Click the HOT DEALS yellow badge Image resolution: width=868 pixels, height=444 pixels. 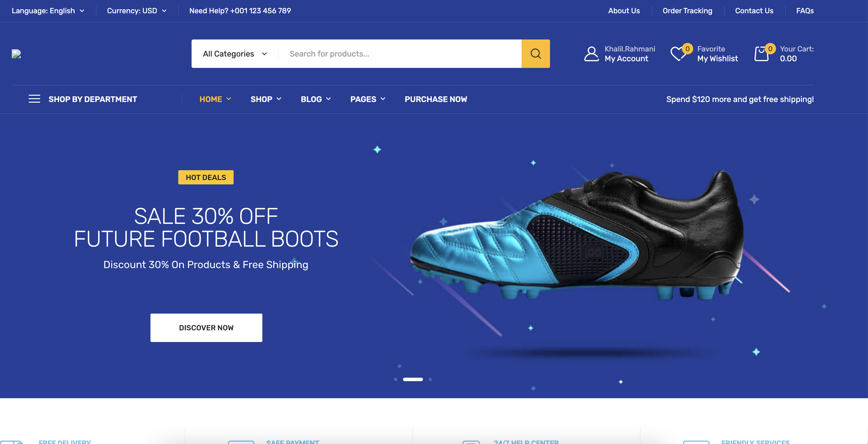pos(206,177)
